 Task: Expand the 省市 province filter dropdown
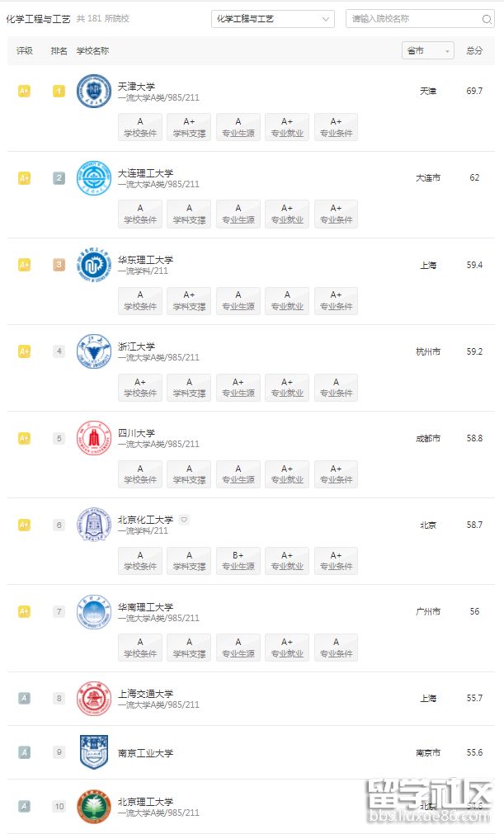(x=427, y=50)
